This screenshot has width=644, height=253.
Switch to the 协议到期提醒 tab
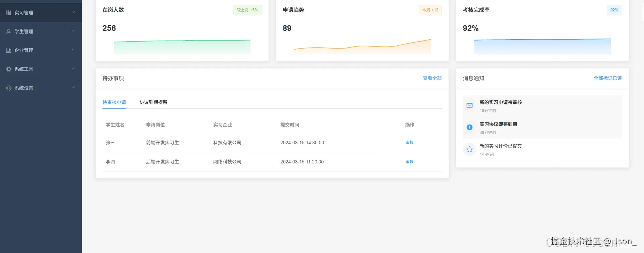153,102
